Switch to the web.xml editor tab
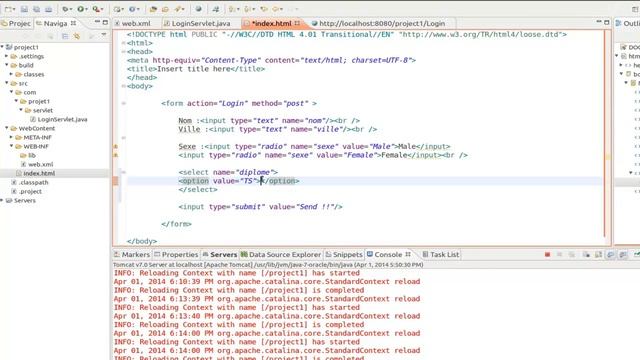Image resolution: width=640 pixels, height=360 pixels. coord(132,24)
